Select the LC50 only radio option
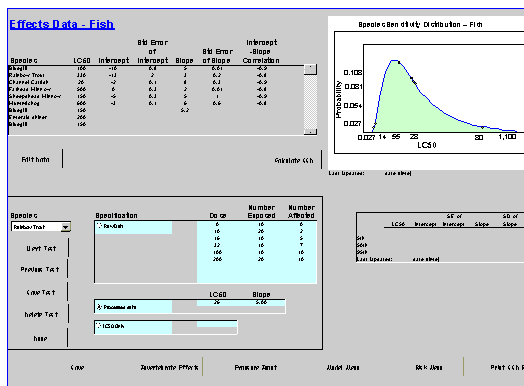This screenshot has height=386, width=524. pos(99,326)
